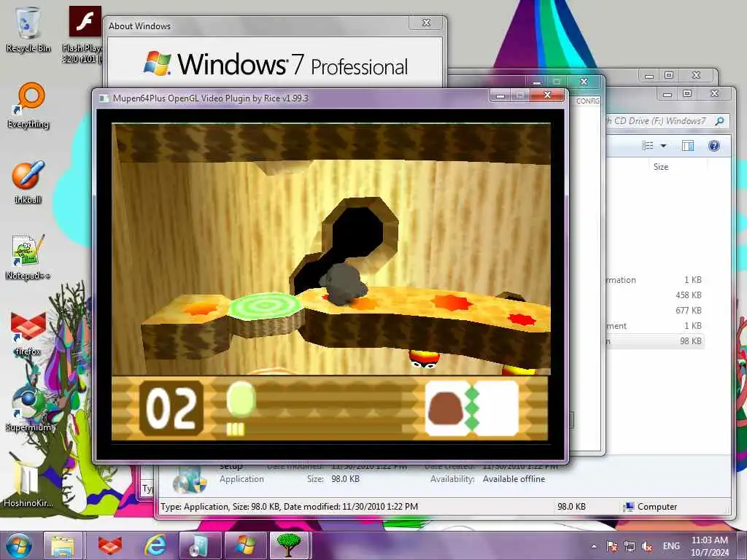Click the brown ability icon in game HUD
Screen dimensions: 747x560
[x=446, y=409]
